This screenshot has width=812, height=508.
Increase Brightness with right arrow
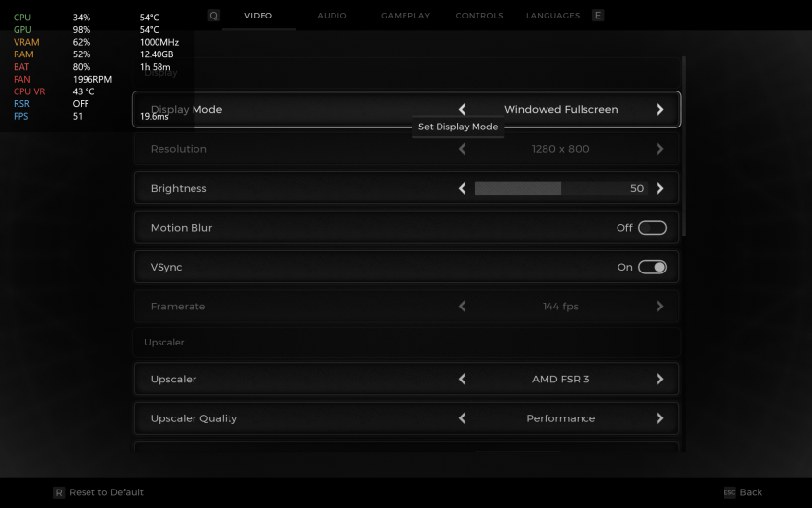click(660, 189)
